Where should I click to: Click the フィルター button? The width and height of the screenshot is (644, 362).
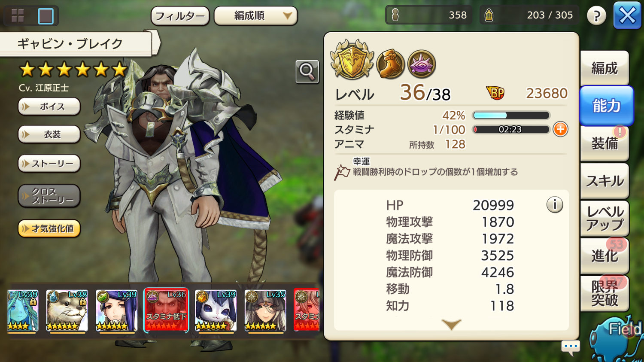[180, 16]
